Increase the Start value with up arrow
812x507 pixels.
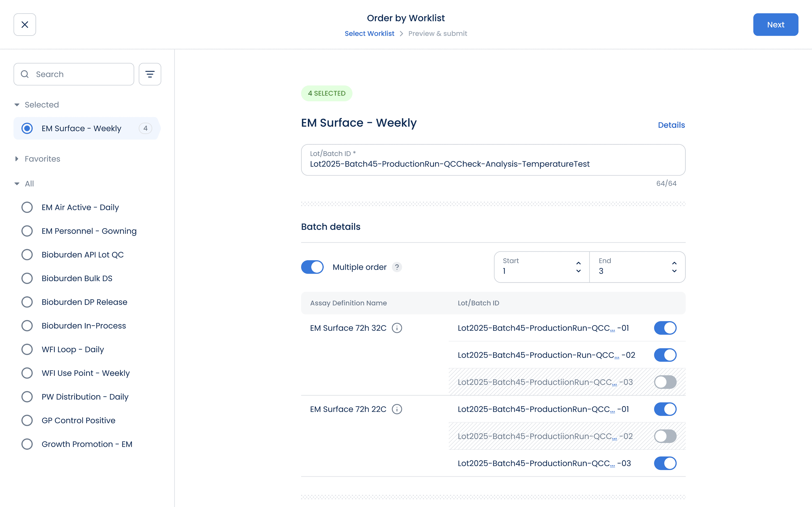578,263
